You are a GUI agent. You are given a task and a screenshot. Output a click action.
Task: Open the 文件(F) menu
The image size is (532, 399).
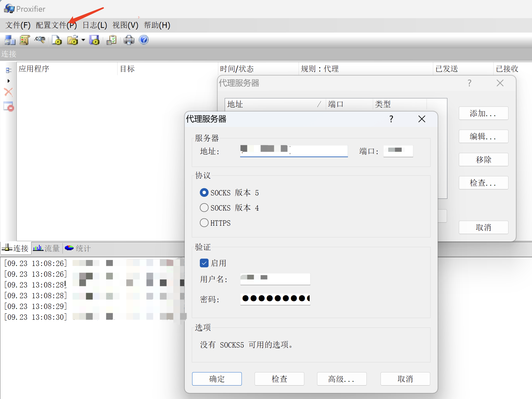pos(18,25)
